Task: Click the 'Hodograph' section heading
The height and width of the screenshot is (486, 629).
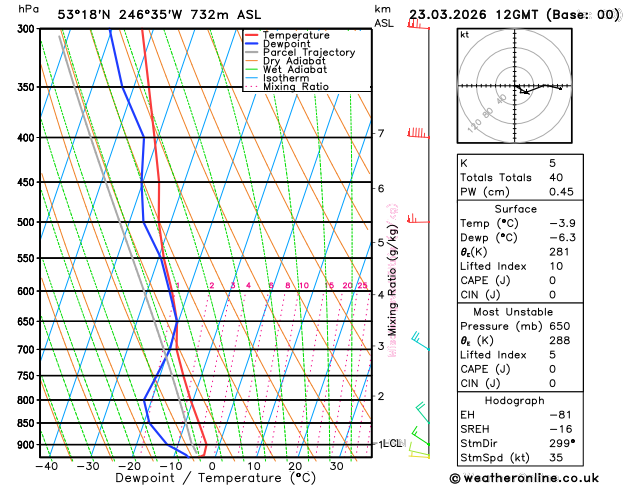Action: [515, 401]
